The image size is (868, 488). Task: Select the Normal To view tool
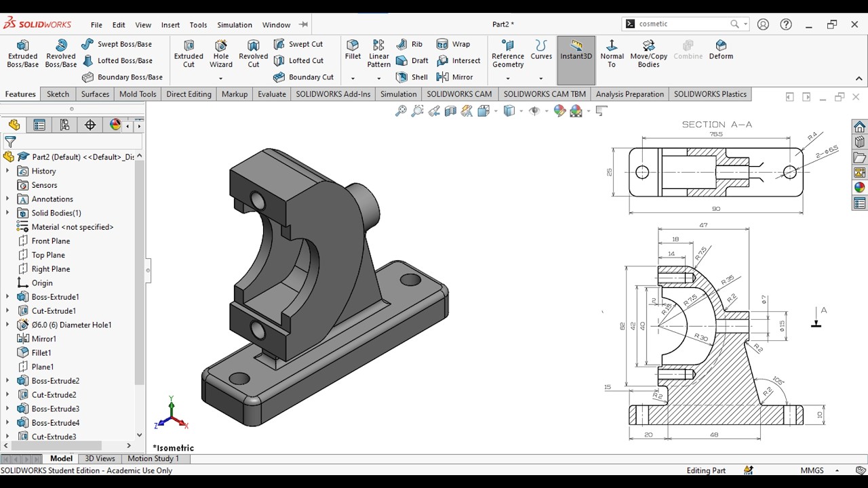coord(612,53)
